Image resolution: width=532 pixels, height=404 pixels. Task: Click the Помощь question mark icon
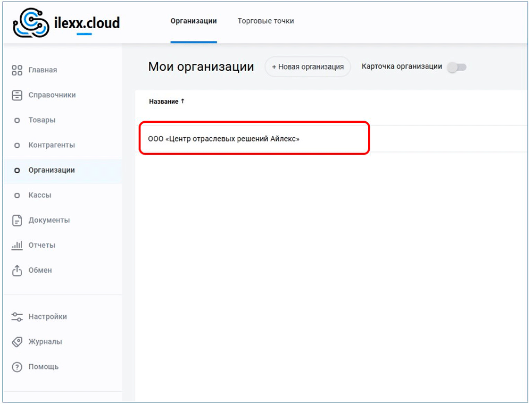pos(17,367)
